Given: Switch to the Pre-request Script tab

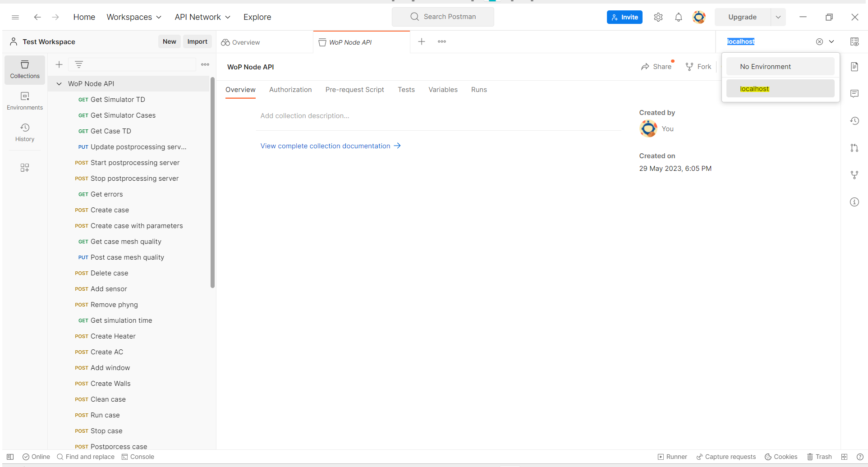Looking at the screenshot, I should pyautogui.click(x=355, y=90).
